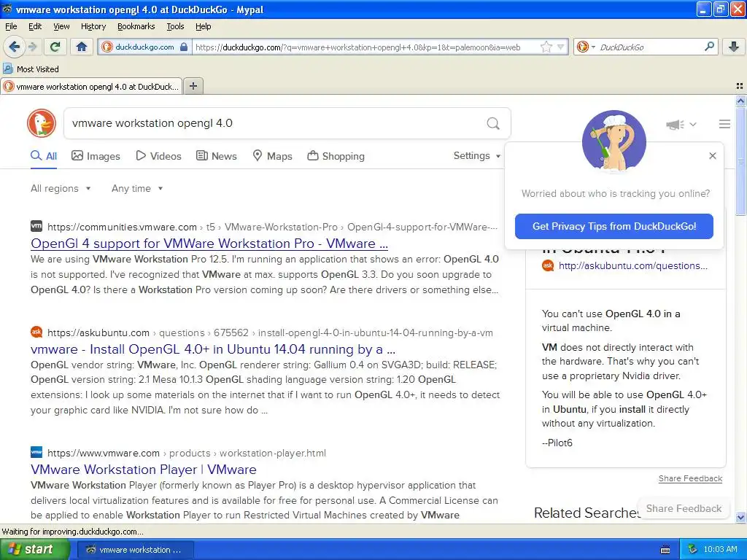Click the askubuntu icon in answer box
Viewport: 747px width, 560px height.
tap(548, 265)
